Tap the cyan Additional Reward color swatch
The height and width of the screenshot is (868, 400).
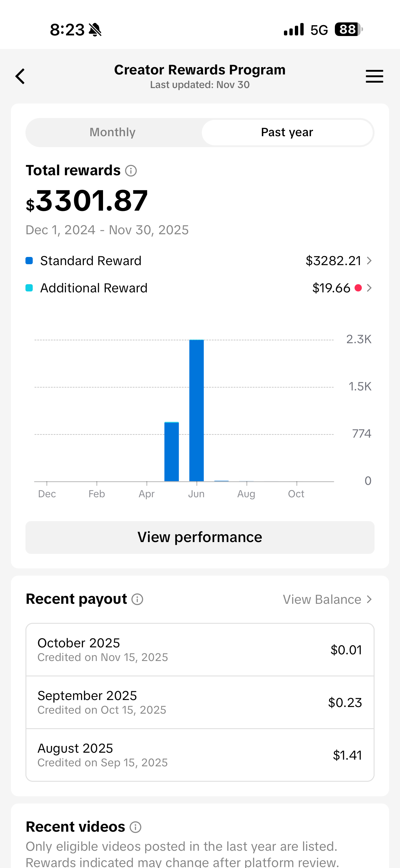(29, 288)
